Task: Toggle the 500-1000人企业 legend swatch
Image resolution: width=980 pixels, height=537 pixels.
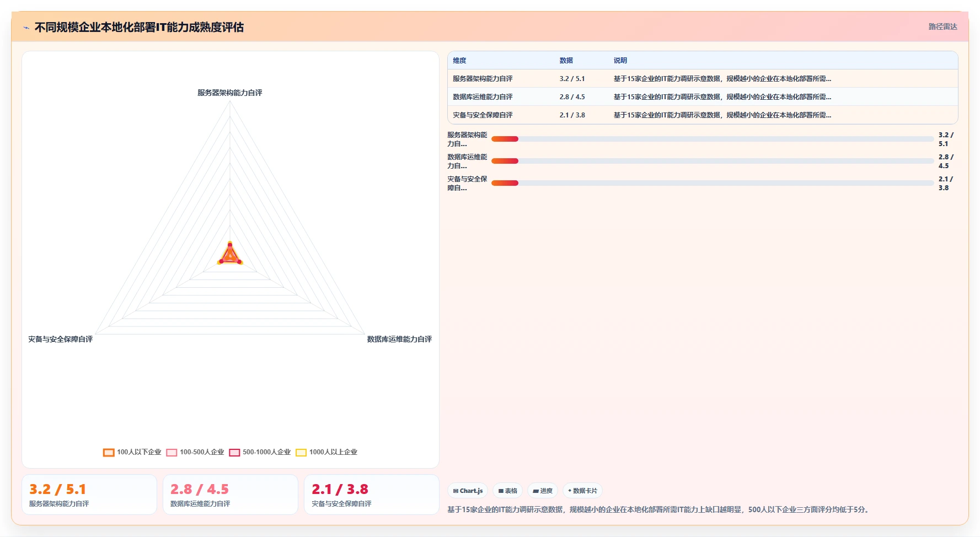Action: pos(234,453)
